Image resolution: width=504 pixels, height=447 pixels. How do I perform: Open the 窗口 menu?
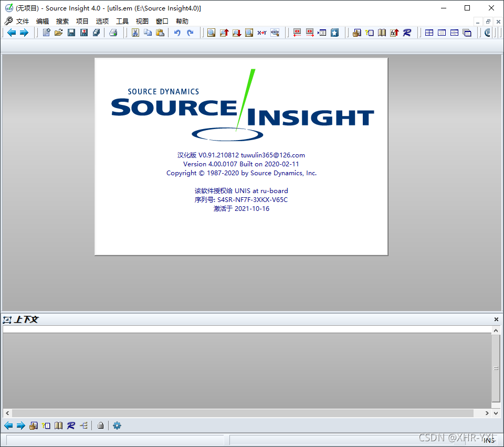tap(162, 21)
